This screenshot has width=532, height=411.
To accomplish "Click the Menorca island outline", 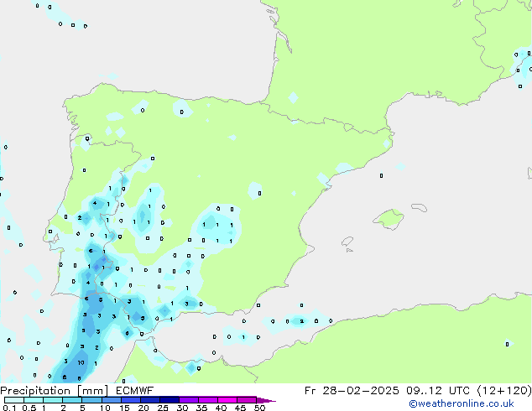I will point(419,207).
